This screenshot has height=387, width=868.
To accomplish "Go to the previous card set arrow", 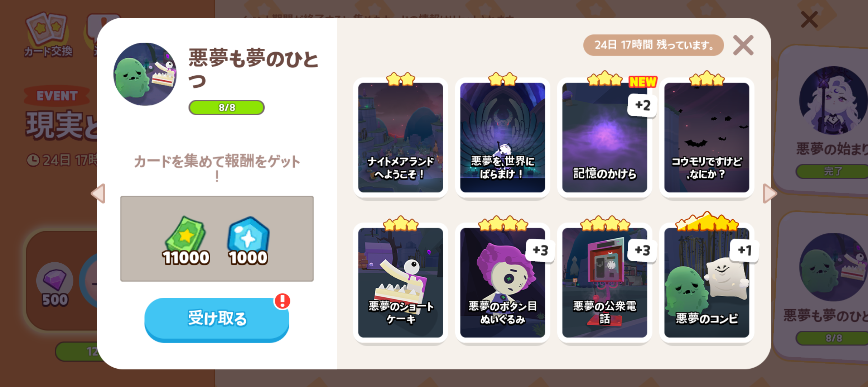I will pyautogui.click(x=98, y=193).
